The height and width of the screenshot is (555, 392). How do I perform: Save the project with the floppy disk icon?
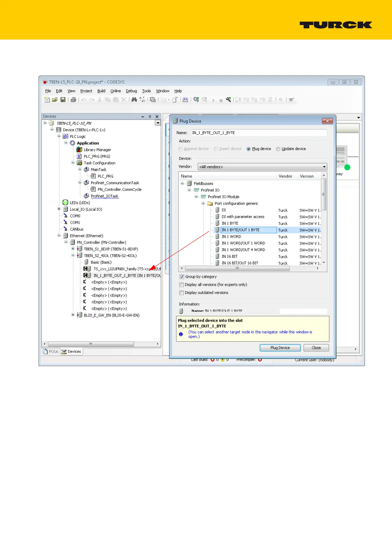[63, 100]
